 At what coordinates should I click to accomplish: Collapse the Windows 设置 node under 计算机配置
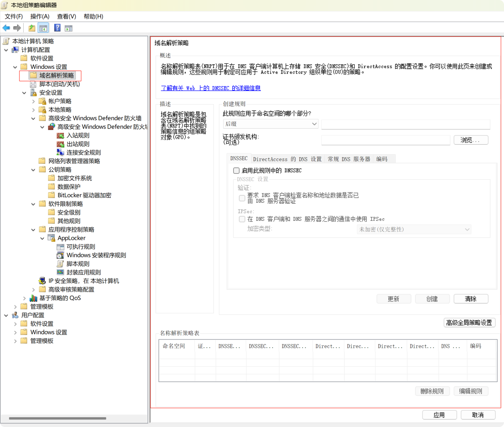tap(15, 67)
